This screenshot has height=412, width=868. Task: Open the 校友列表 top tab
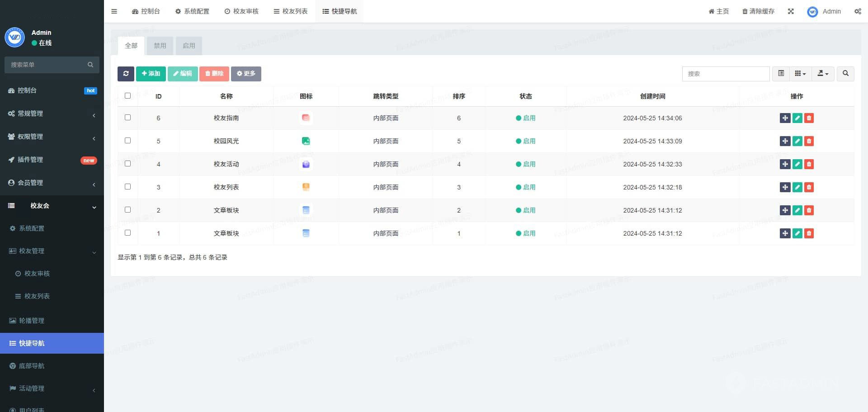[x=291, y=11]
